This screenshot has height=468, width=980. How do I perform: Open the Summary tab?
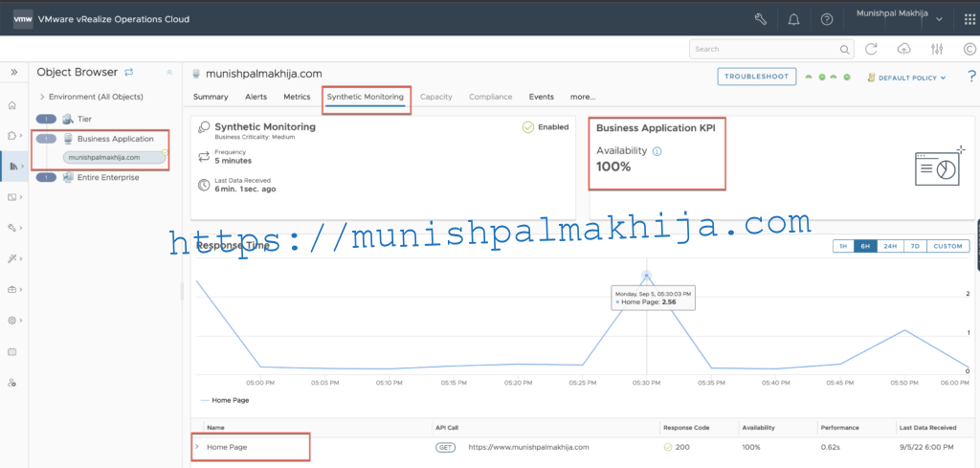point(211,97)
